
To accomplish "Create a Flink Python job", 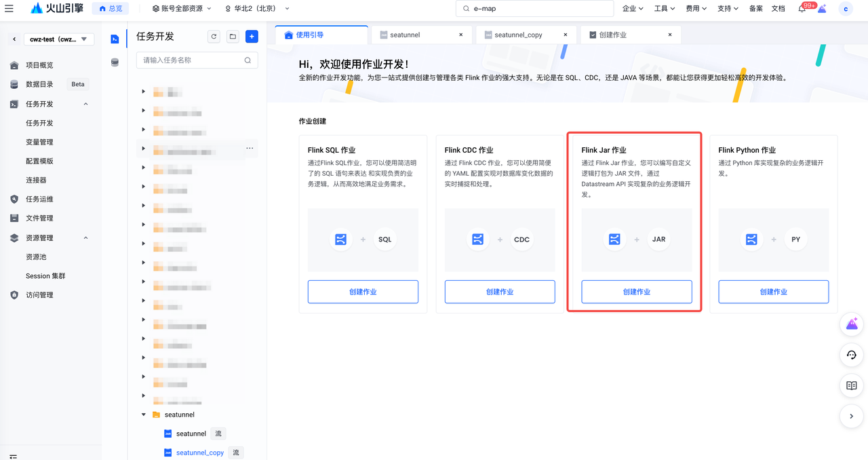I will [774, 292].
